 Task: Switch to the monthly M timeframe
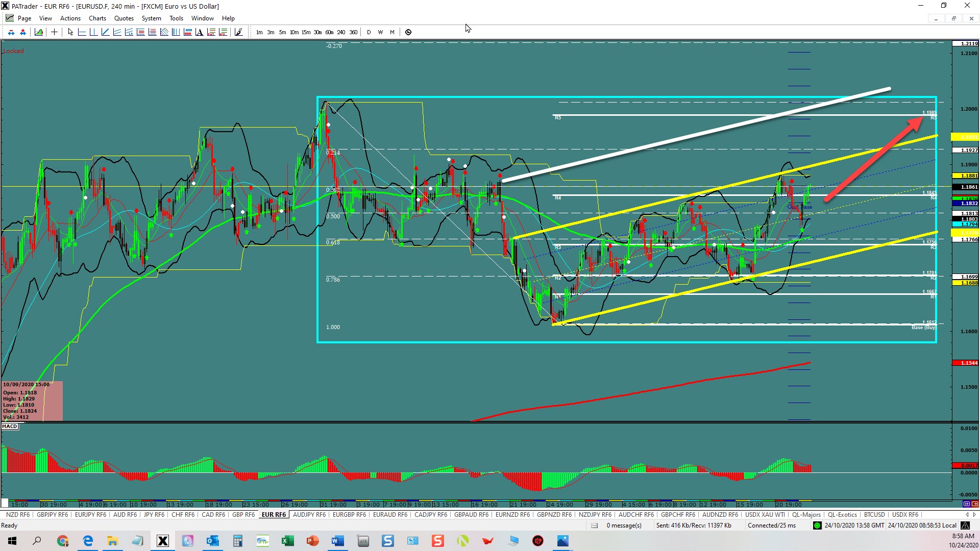[392, 32]
